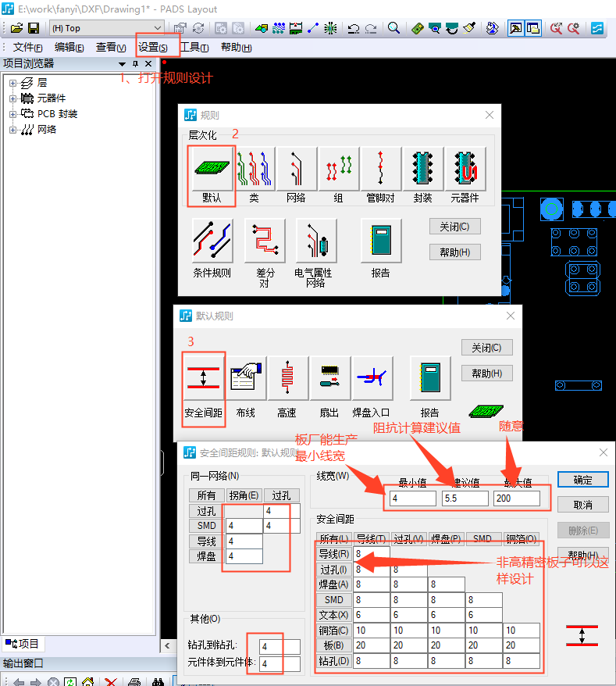Expand the 网络 tree node
This screenshot has width=616, height=686.
pos(12,130)
